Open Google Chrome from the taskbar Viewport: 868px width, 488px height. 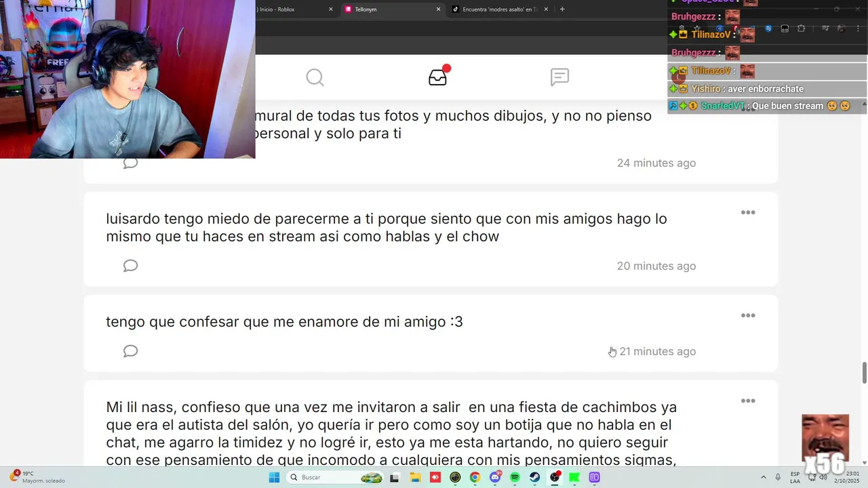[x=475, y=477]
